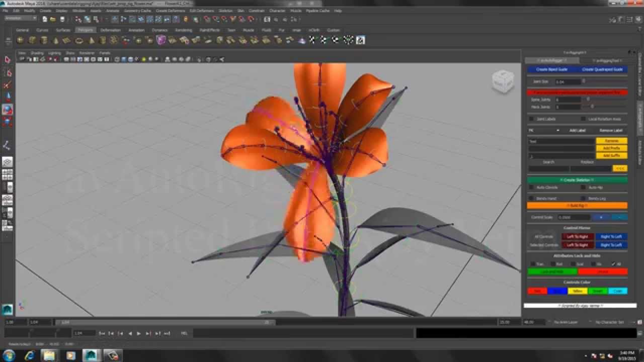Create a polygon cone from the shelf
The height and width of the screenshot is (362, 644).
pos(56,40)
